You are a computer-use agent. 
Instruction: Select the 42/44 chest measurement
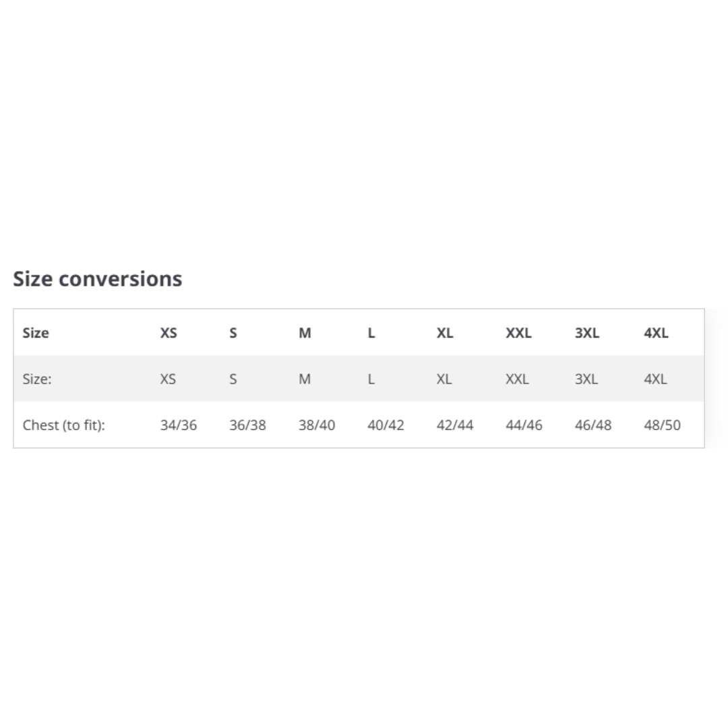(455, 425)
